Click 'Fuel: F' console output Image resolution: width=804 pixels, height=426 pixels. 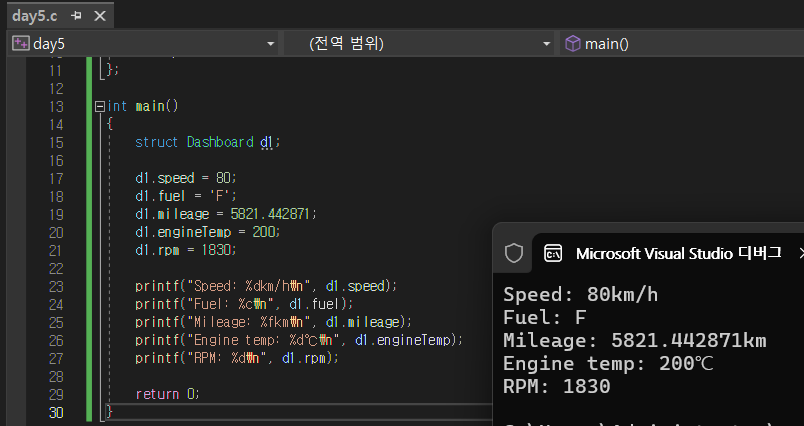(x=545, y=318)
